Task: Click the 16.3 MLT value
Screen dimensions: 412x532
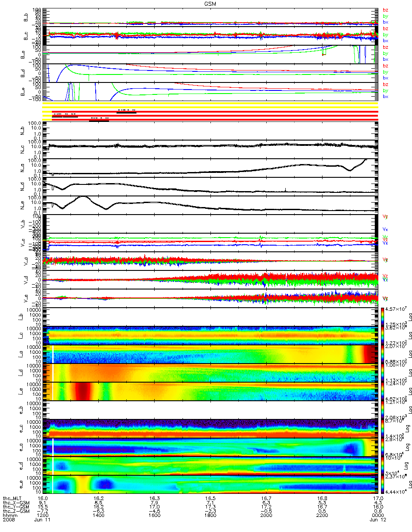Action: (x=154, y=499)
